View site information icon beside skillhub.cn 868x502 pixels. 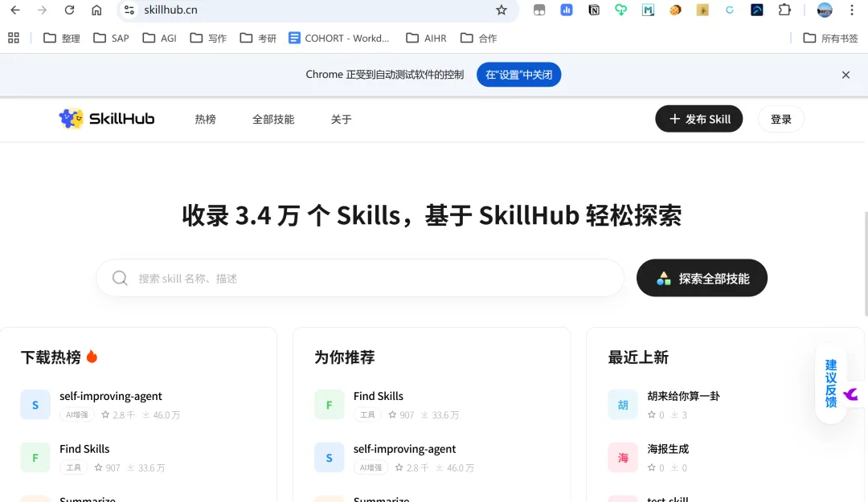click(x=129, y=10)
